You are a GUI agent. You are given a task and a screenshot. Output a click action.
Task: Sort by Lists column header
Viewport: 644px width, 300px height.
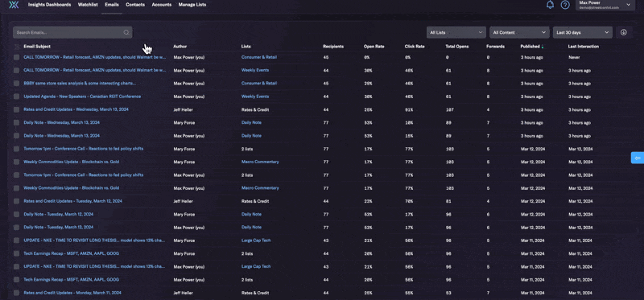point(246,47)
